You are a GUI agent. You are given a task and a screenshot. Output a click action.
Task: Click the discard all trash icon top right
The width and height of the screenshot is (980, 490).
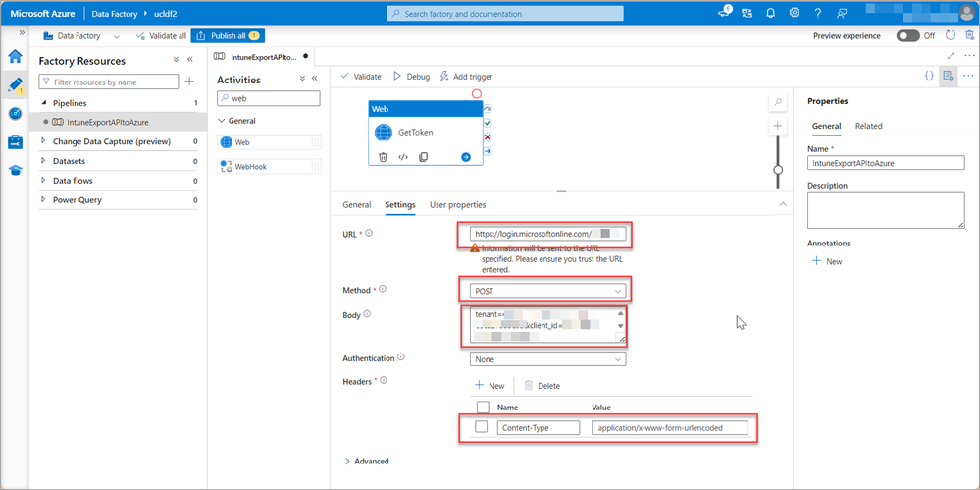coord(969,35)
